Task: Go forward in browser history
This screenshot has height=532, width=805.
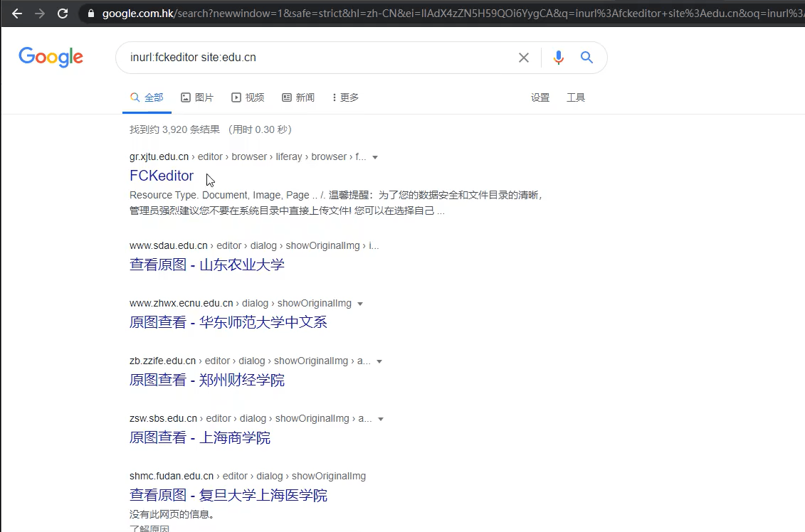Action: (40, 14)
